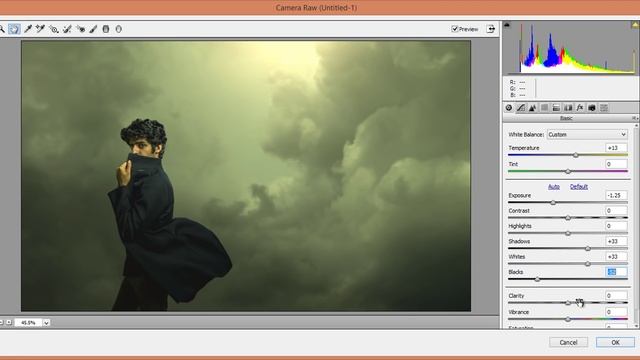Select the Adjustment Brush tool
This screenshot has height=360, width=640.
point(93,29)
